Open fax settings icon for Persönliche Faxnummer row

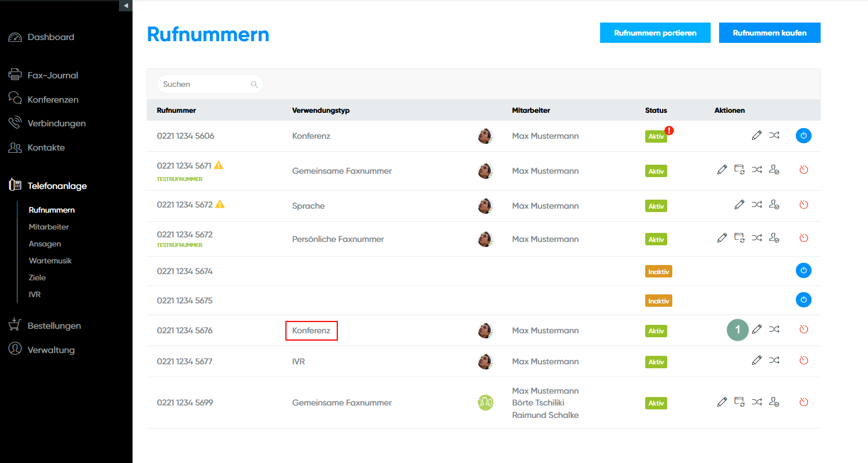(739, 238)
